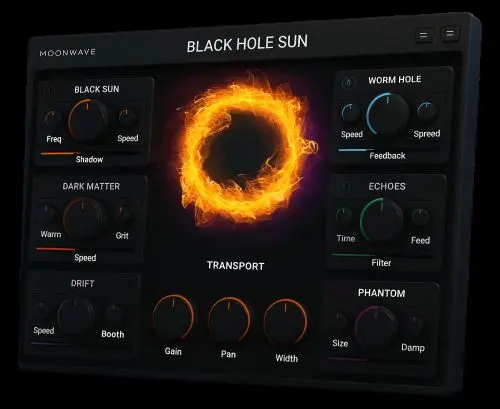Click the Drift Speed knob
The image size is (500, 409).
[x=42, y=311]
